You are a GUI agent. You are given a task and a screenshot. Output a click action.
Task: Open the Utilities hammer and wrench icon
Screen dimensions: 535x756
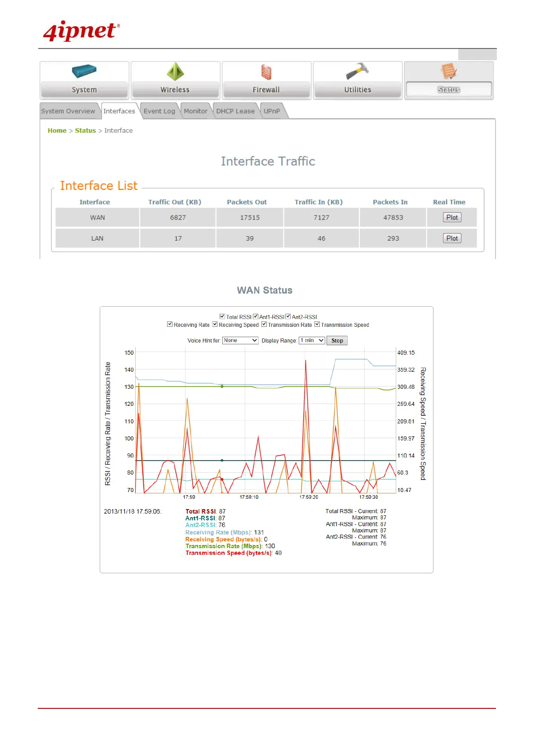358,71
